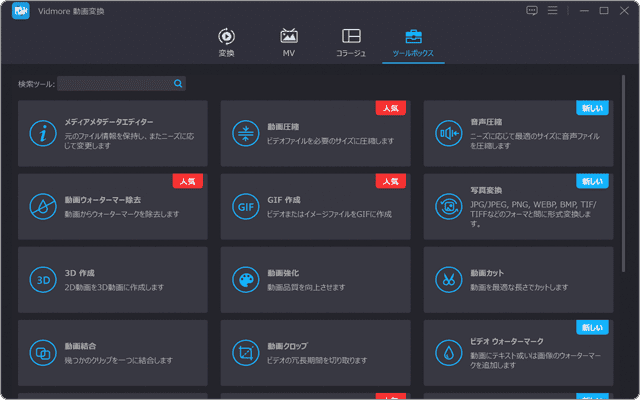Open the 写真変換 title text

[486, 191]
